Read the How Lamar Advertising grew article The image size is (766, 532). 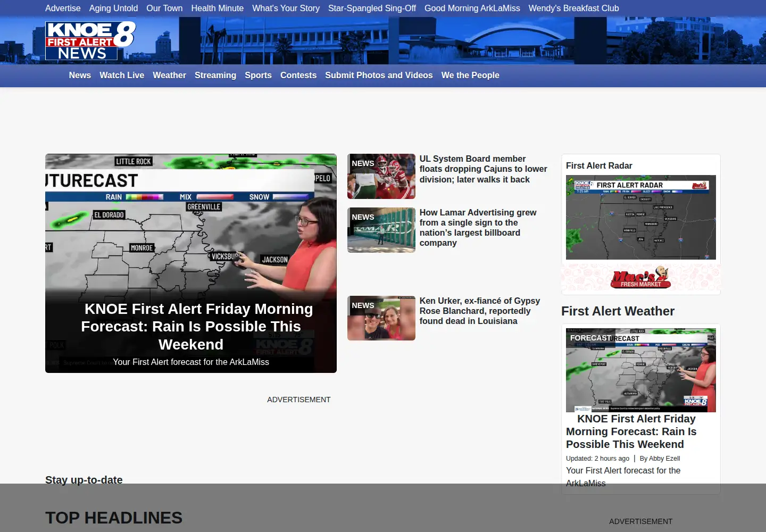478,228
